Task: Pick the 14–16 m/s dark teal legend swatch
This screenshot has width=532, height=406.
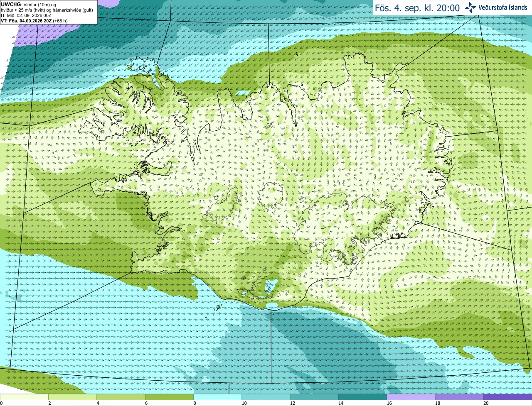Action: (362, 397)
